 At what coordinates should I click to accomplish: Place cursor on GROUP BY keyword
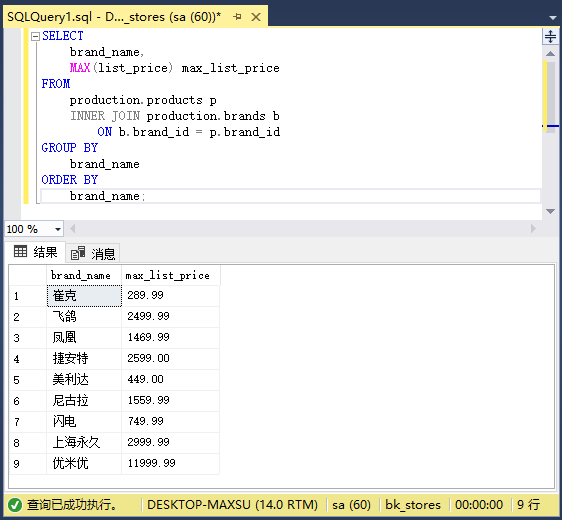tap(70, 148)
